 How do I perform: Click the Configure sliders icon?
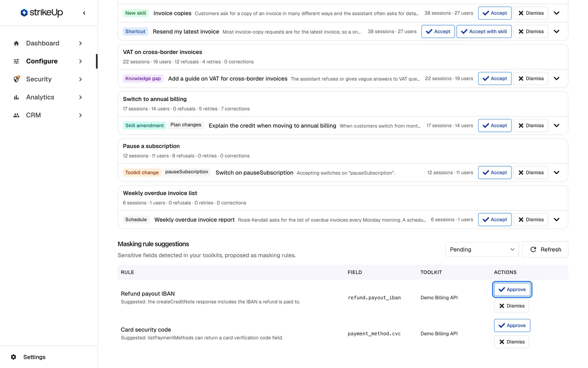pyautogui.click(x=16, y=61)
